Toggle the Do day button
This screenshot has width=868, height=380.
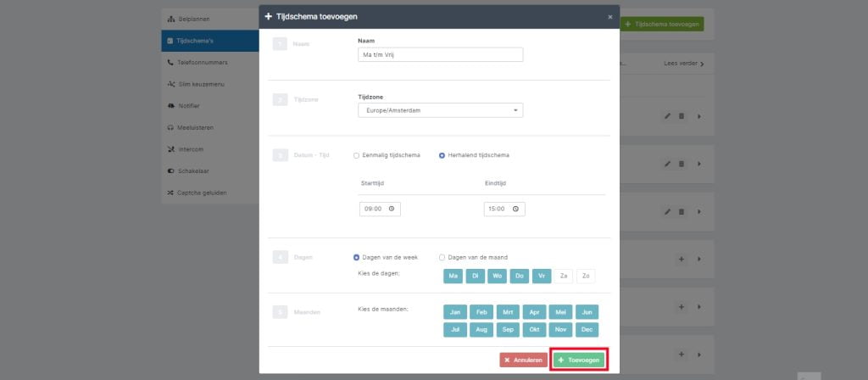pyautogui.click(x=520, y=277)
